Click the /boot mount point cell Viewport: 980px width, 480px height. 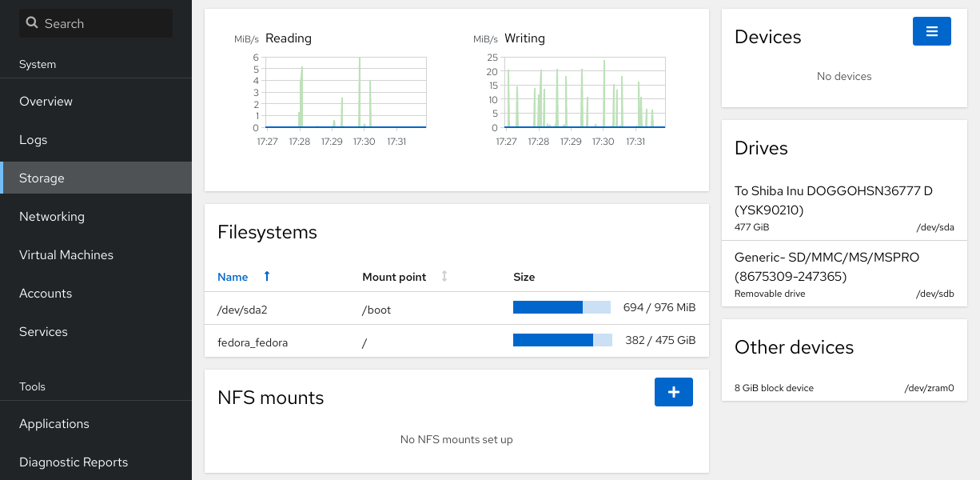[x=376, y=310]
